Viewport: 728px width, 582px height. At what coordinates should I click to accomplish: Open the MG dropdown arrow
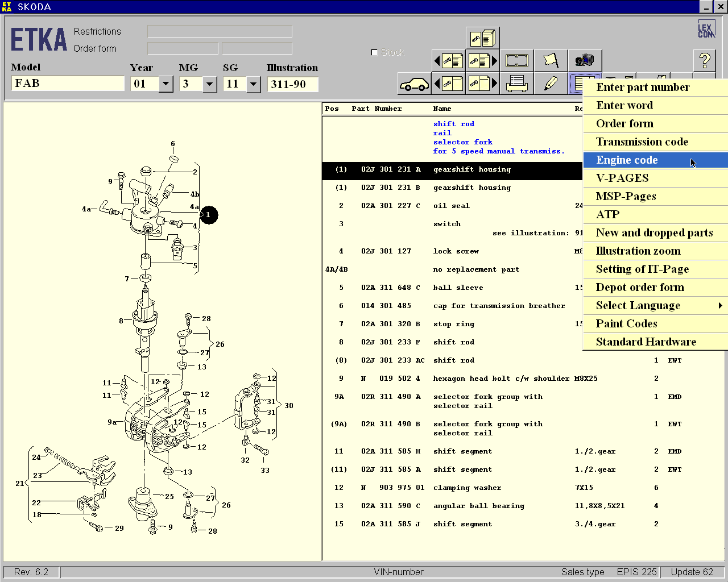209,84
